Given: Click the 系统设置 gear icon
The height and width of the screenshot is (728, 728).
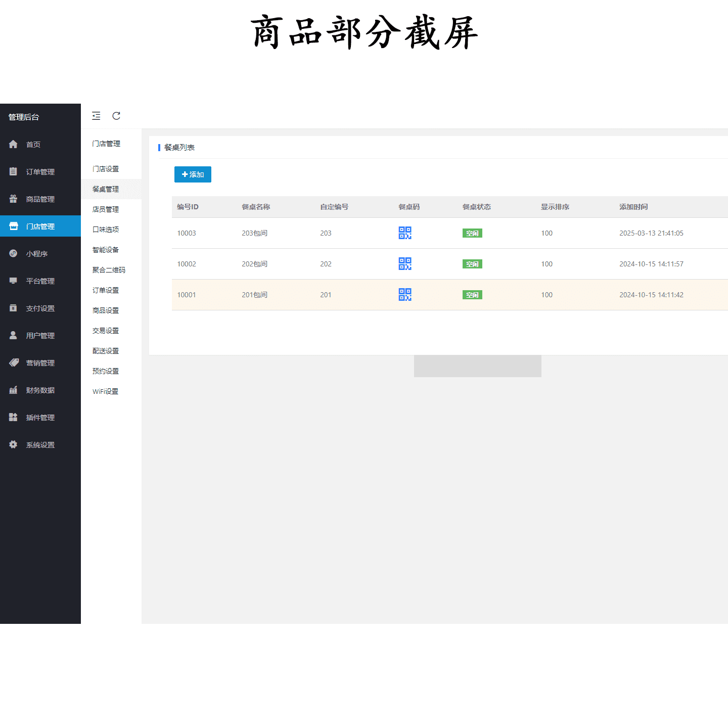Looking at the screenshot, I should pos(13,444).
